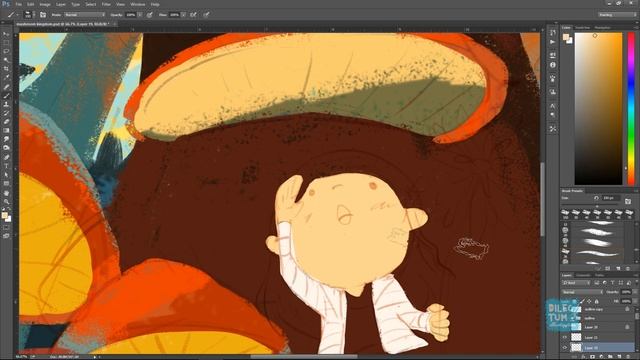640x360 pixels.
Task: Toggle visibility of the bottom selected layer
Action: pyautogui.click(x=565, y=347)
